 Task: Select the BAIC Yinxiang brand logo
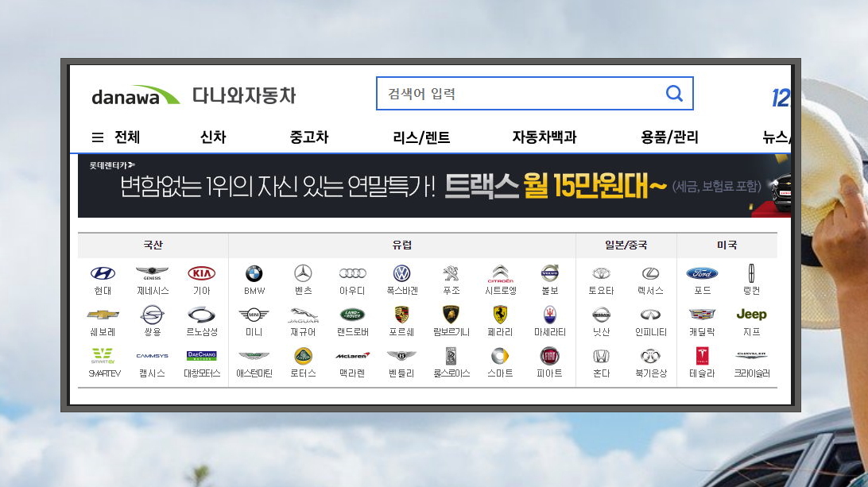[x=650, y=356]
